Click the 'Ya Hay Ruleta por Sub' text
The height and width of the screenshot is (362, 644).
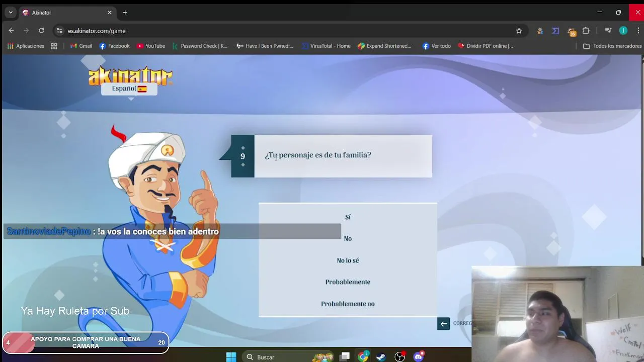[75, 311]
